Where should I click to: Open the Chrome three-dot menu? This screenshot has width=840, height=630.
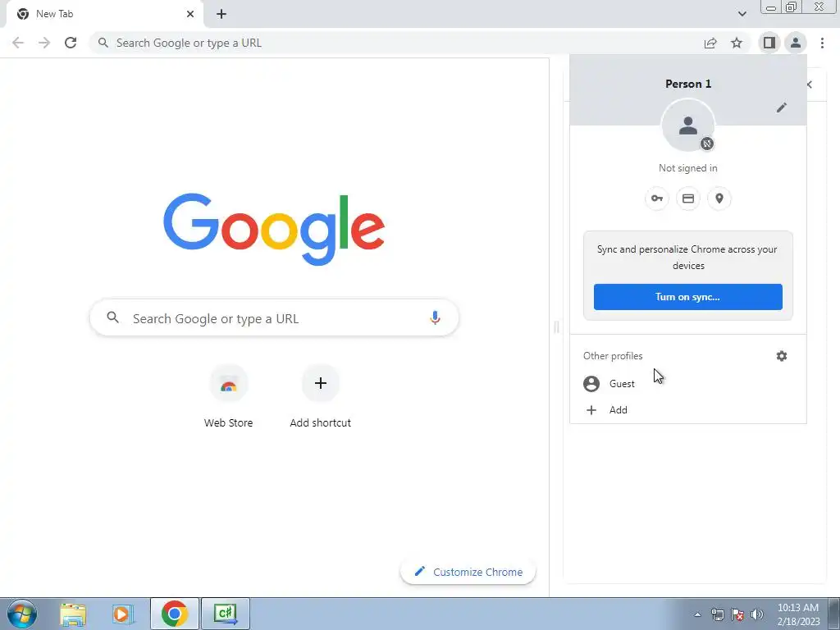[822, 43]
